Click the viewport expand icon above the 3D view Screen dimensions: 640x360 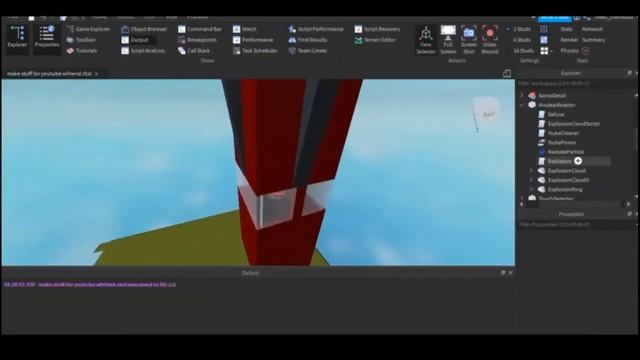(507, 73)
